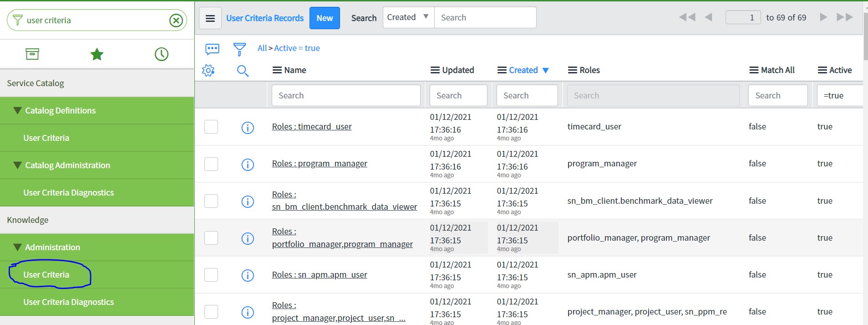Screen dimensions: 868x325
Task: Select the Roles : timecard_user row checkbox
Action: tap(211, 127)
